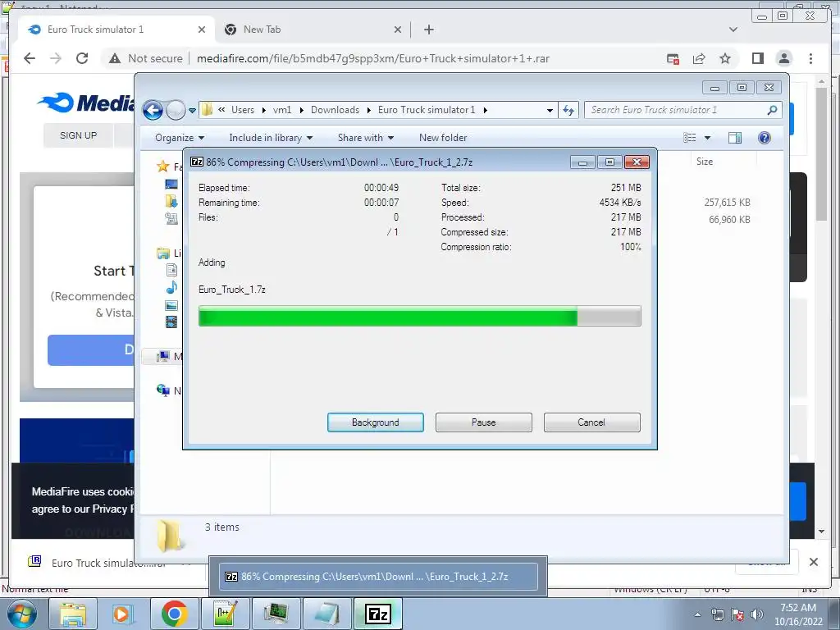Open the Music library icon
Image resolution: width=840 pixels, height=630 pixels.
tap(171, 287)
